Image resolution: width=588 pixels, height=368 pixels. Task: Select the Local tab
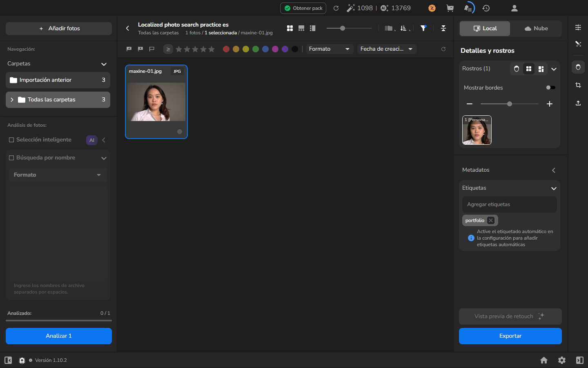click(x=485, y=29)
